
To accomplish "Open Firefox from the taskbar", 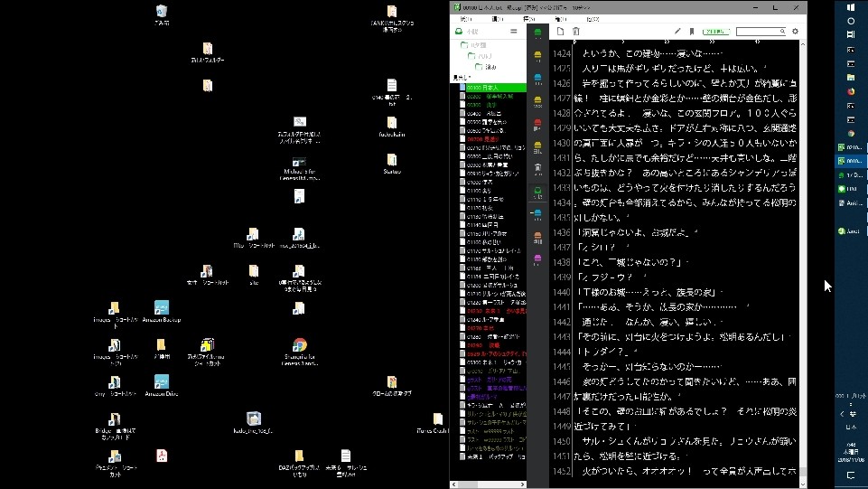I will click(851, 91).
